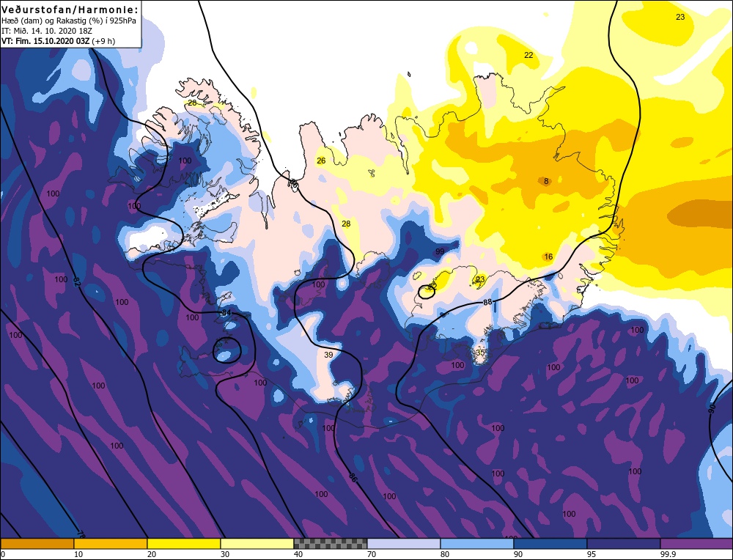Click the init time "IT: Mið. 14. 10. 2020 18Z"
The height and width of the screenshot is (560, 733).
(47, 31)
